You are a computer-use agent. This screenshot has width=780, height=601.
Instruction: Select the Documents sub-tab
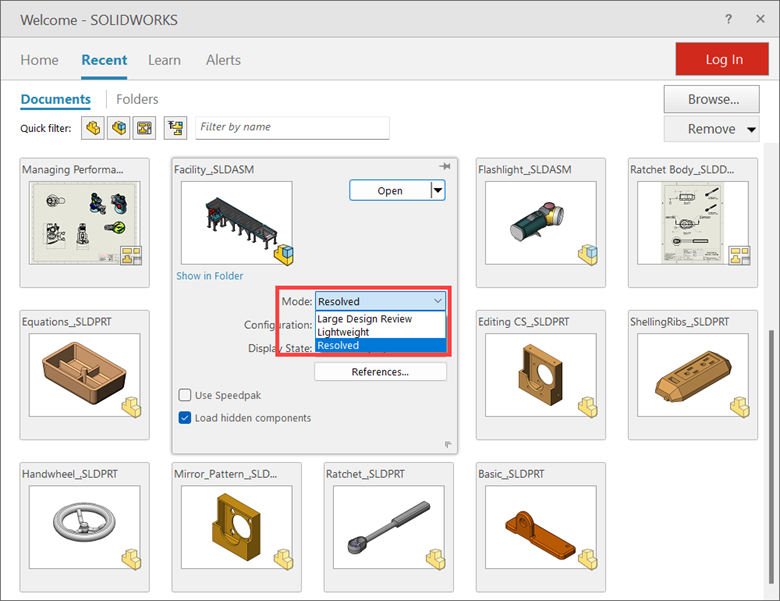click(56, 100)
